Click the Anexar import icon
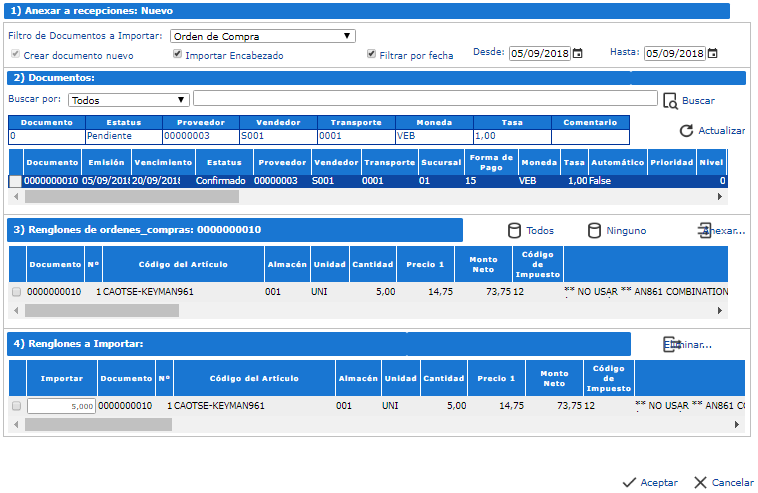 [706, 231]
